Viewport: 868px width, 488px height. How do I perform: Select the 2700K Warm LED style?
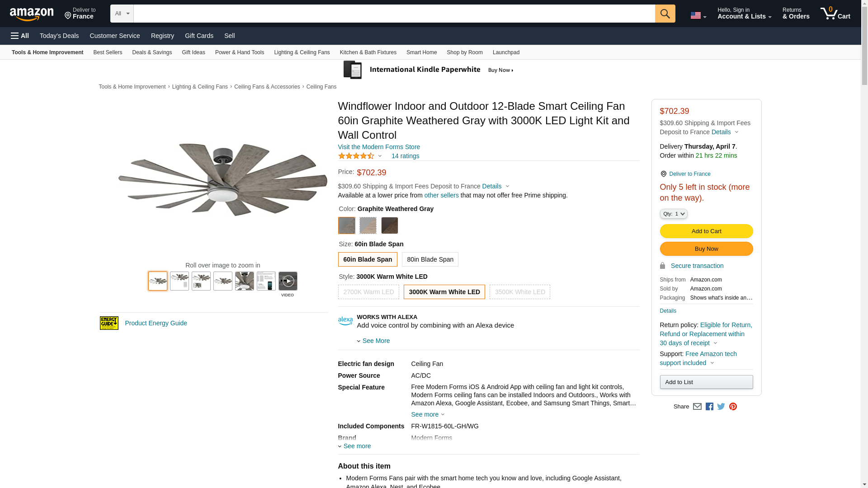368,292
